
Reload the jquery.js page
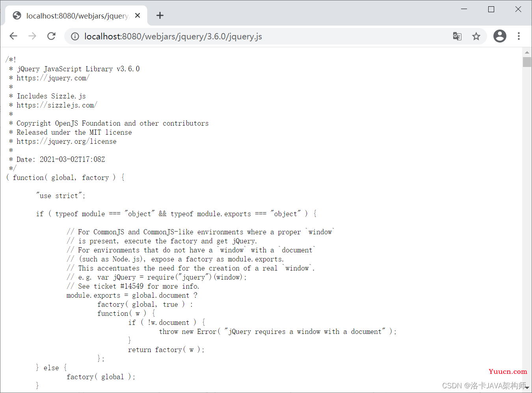pyautogui.click(x=51, y=36)
